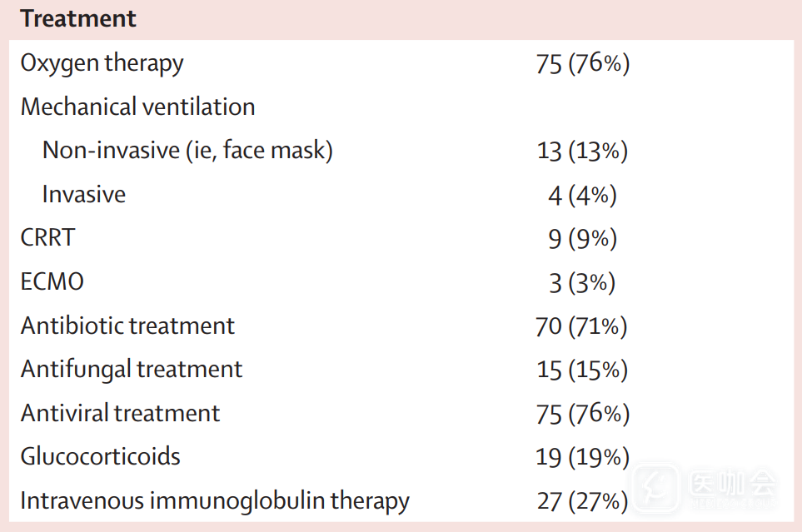
Task: Click the "Invasive" sub-row label
Action: [x=84, y=195]
